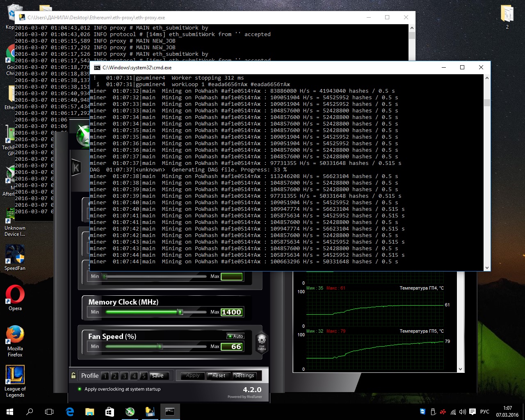525x420 pixels.
Task: Open Task View from the taskbar
Action: (x=49, y=411)
